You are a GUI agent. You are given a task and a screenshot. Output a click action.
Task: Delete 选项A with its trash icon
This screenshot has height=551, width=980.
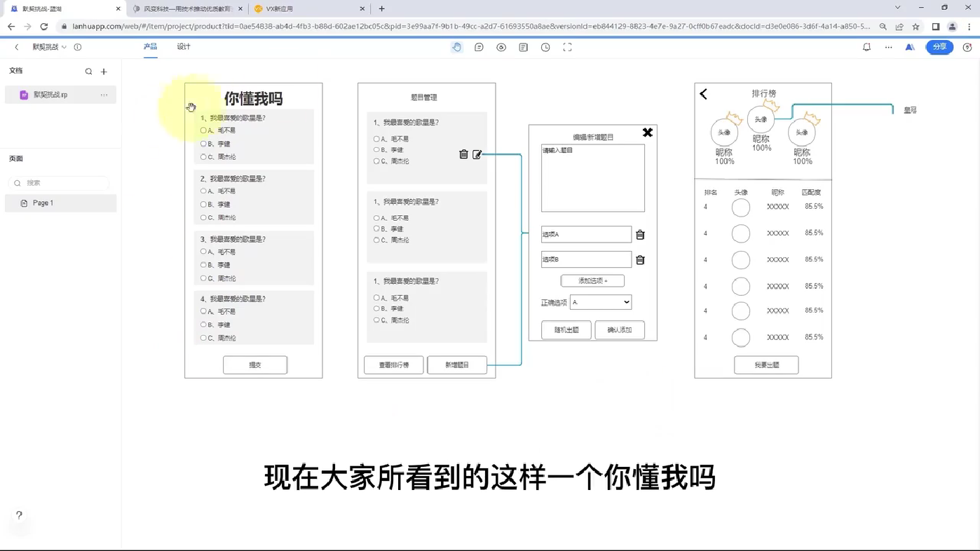640,235
